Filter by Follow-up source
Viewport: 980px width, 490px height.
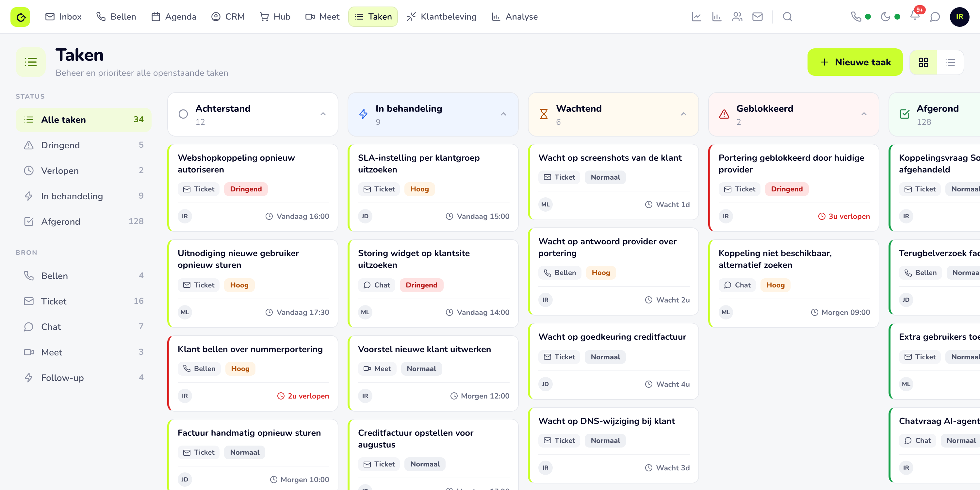(x=83, y=378)
